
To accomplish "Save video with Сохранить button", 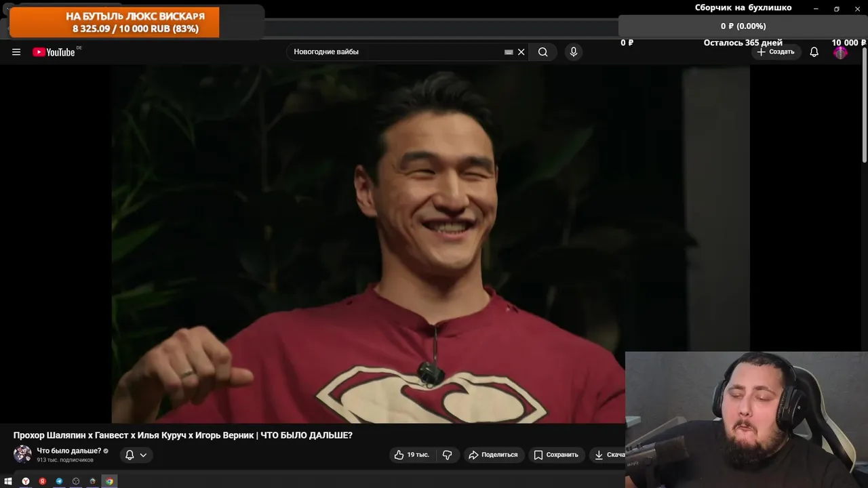I will [x=556, y=455].
